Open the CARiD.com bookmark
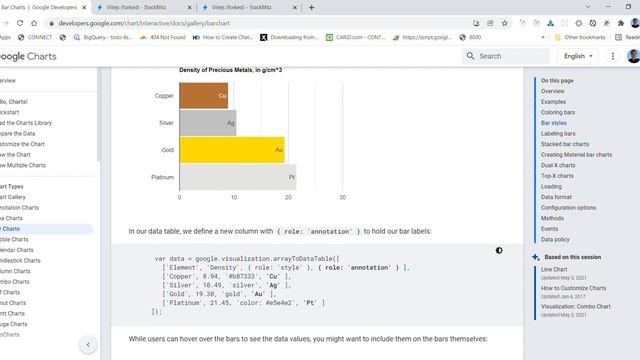The image size is (640, 360). tap(356, 37)
